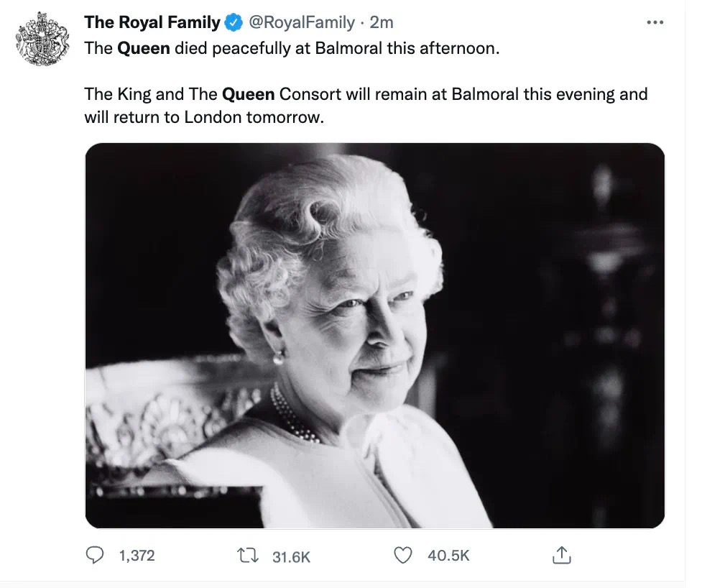This screenshot has width=707, height=588.
Task: Click the "will return to London tomorrow" line
Action: tap(204, 116)
